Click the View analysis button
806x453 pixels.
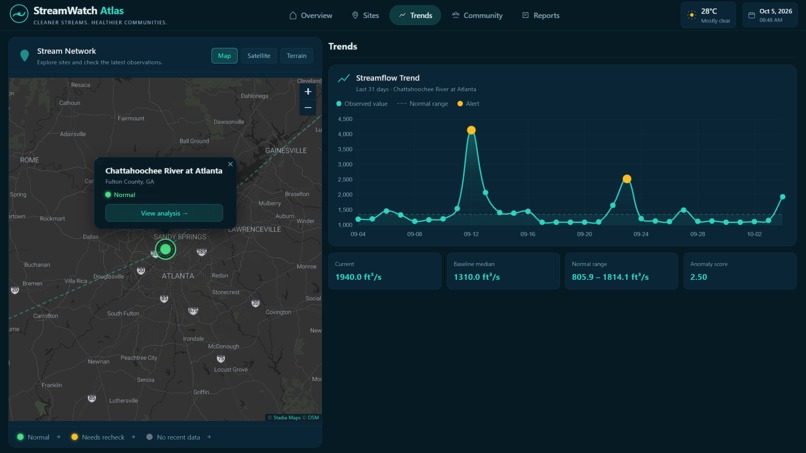coord(164,213)
